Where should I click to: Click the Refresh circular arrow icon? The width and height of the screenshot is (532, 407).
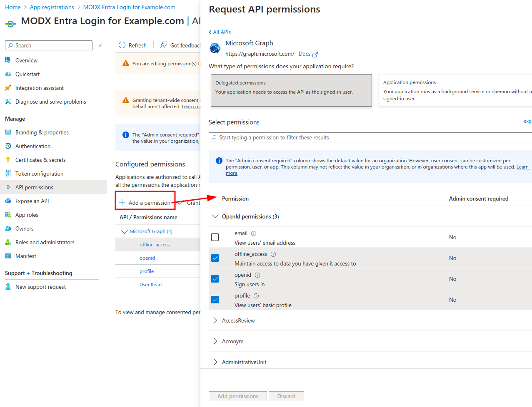coord(122,45)
